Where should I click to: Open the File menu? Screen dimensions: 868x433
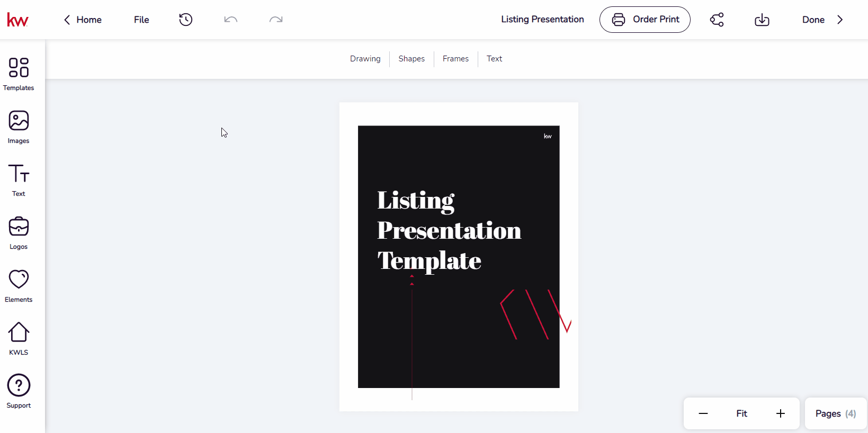tap(141, 20)
